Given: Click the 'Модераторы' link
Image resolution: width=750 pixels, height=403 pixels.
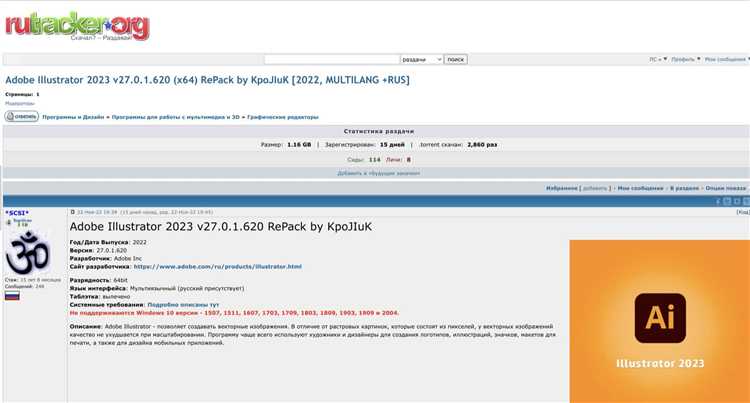Looking at the screenshot, I should pyautogui.click(x=20, y=103).
